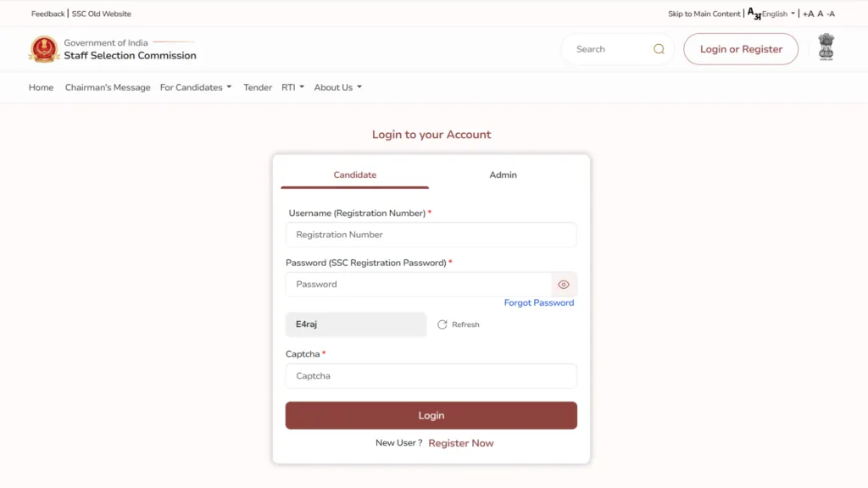Switch to the Admin tab
The image size is (868, 488).
pyautogui.click(x=503, y=175)
